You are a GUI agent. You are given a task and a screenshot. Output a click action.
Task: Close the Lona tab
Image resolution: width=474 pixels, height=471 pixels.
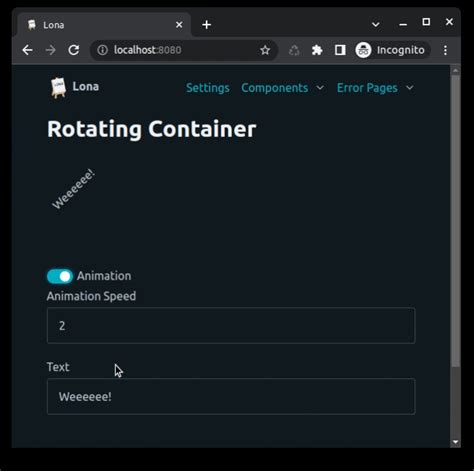179,25
